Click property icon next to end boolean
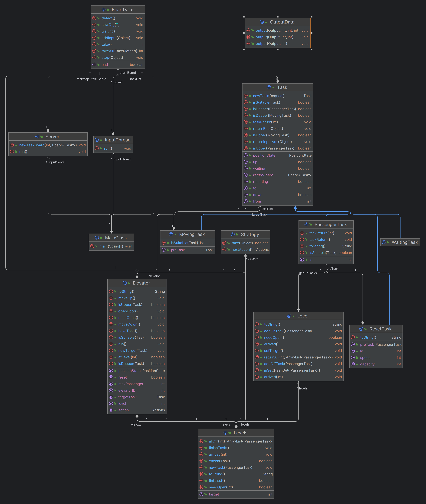This screenshot has height=504, width=426. pyautogui.click(x=94, y=65)
